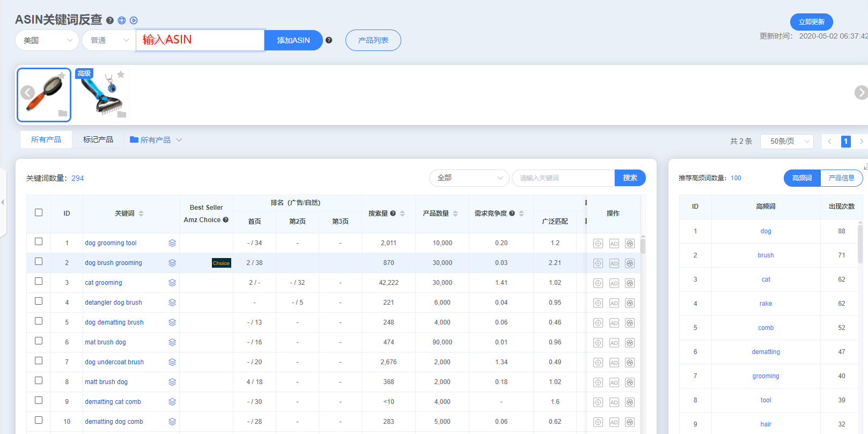Click the play video icon next to page title
Screen dimensions: 868x434
tap(134, 20)
